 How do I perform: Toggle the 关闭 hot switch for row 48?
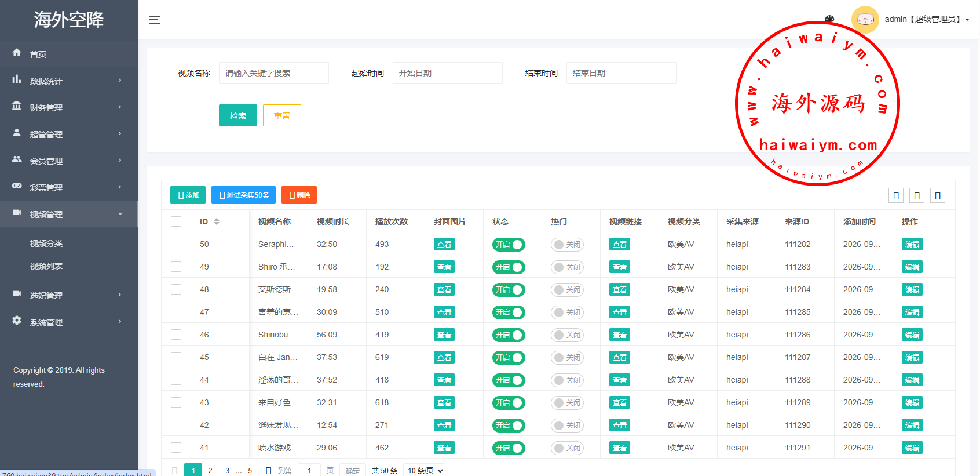[567, 290]
